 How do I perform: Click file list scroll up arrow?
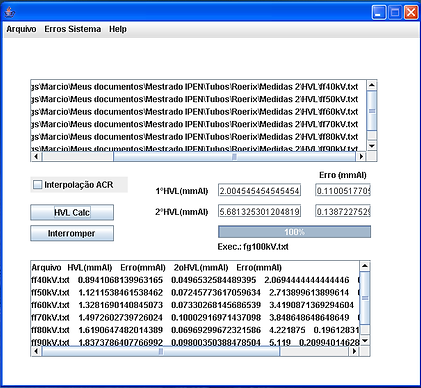[x=372, y=85]
